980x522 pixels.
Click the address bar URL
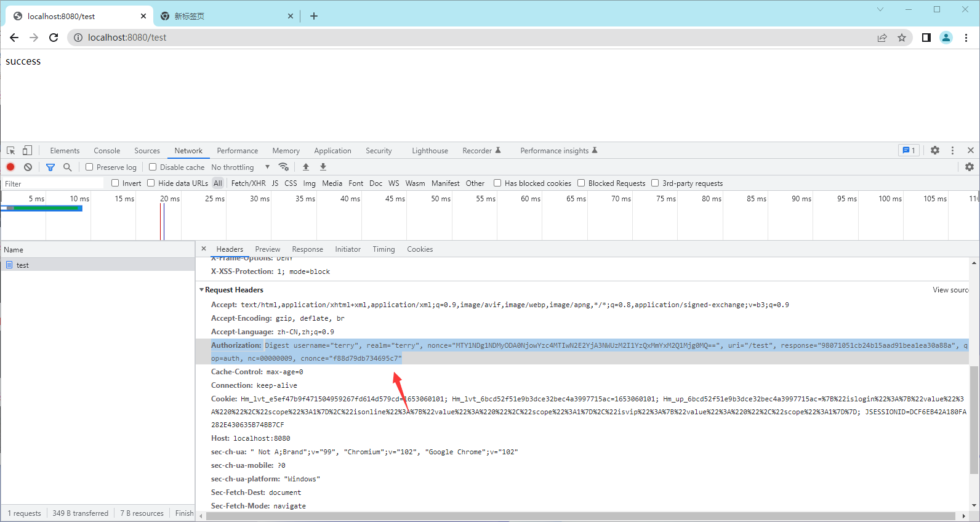127,38
